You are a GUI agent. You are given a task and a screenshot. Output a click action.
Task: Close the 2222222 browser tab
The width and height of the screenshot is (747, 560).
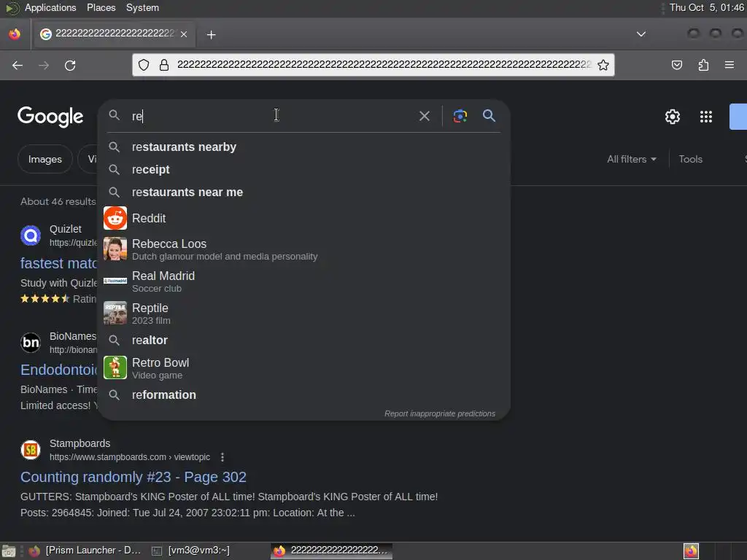click(184, 34)
